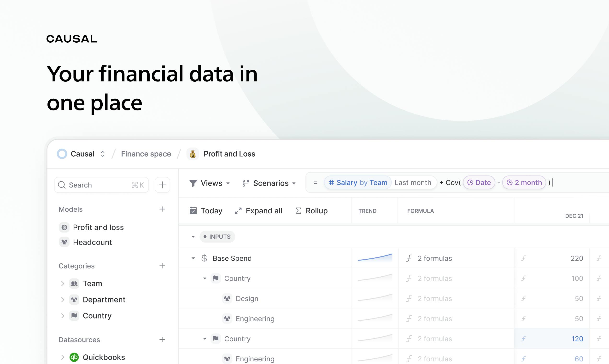Expand the Quickbooks datasource chevron
Image resolution: width=609 pixels, height=364 pixels.
pos(63,357)
